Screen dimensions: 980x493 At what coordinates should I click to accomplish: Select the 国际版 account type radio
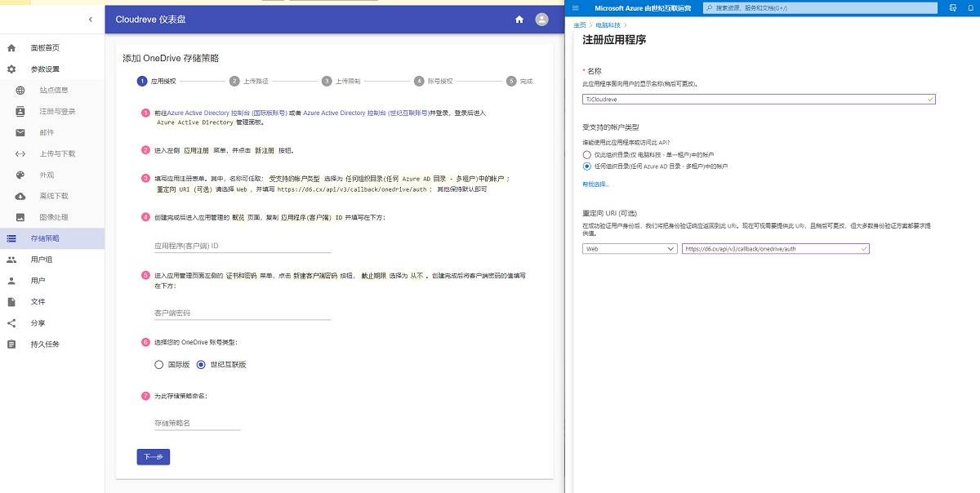coord(159,365)
